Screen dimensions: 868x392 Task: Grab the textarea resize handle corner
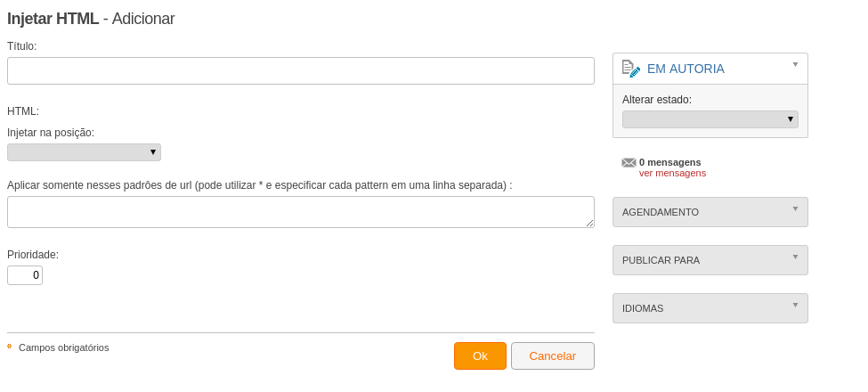(x=589, y=223)
